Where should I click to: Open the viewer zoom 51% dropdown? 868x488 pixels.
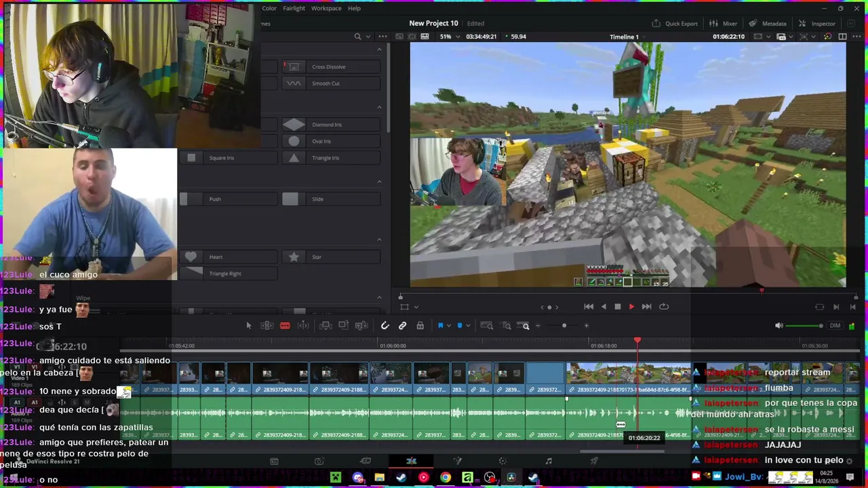click(x=449, y=37)
